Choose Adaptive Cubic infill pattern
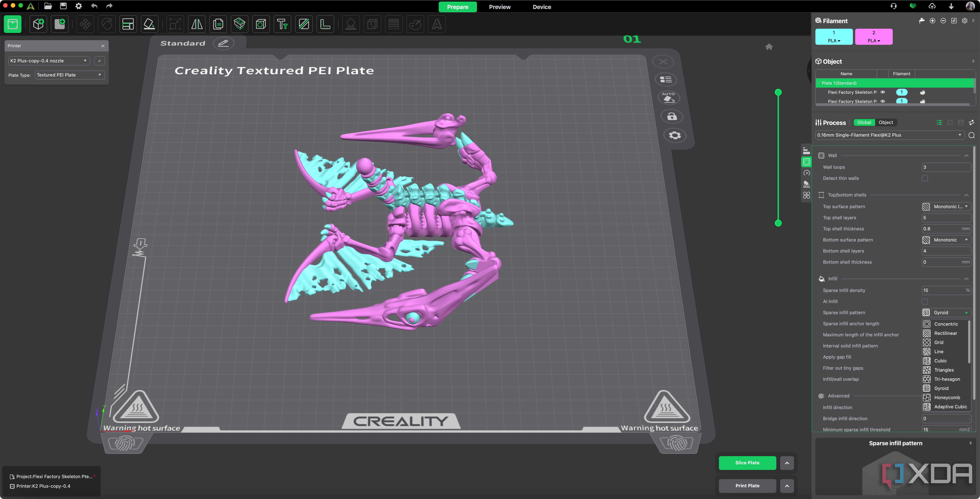980x499 pixels. tap(945, 407)
